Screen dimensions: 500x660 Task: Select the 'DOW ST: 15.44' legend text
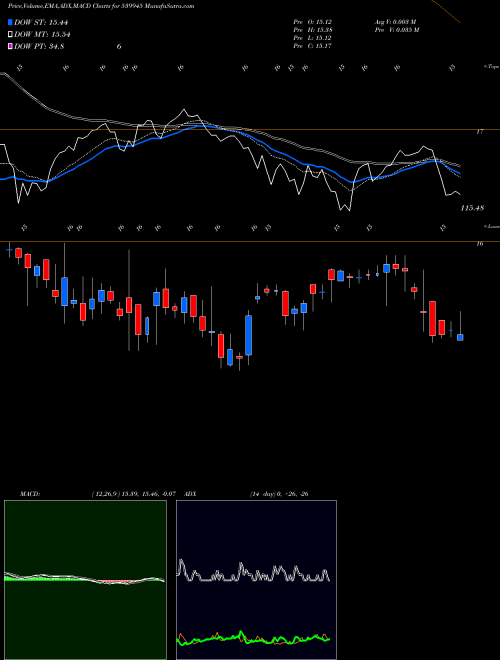[x=41, y=22]
